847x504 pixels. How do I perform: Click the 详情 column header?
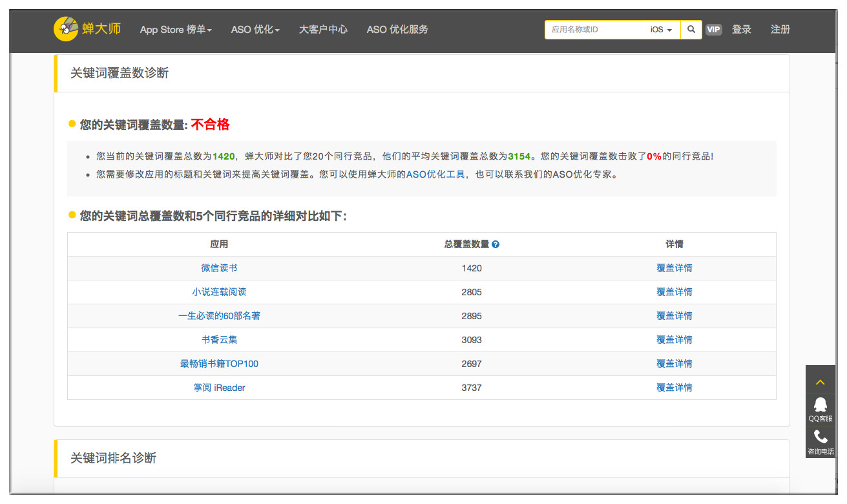point(674,244)
